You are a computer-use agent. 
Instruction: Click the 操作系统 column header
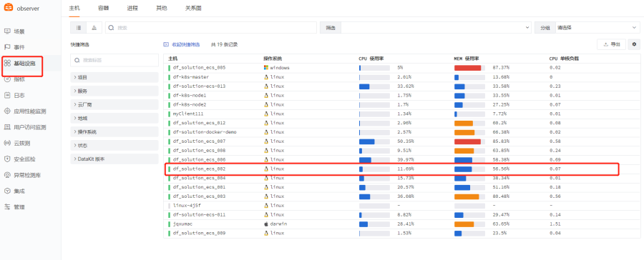[x=273, y=59]
